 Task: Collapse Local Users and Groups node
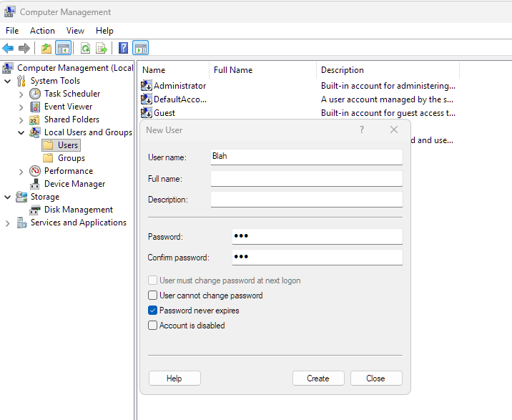(21, 132)
